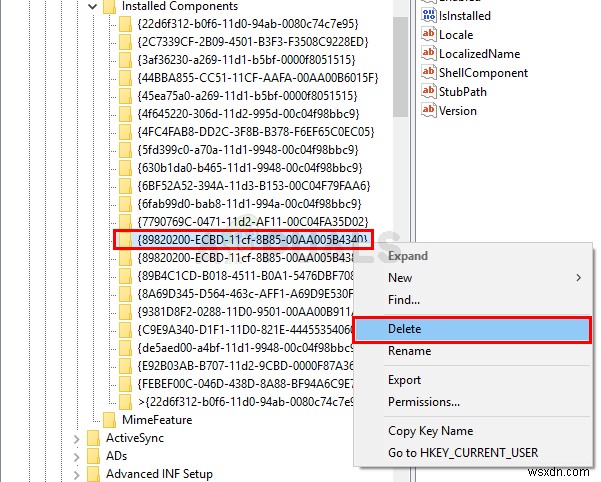Open the New submenu in context menu

click(x=473, y=278)
